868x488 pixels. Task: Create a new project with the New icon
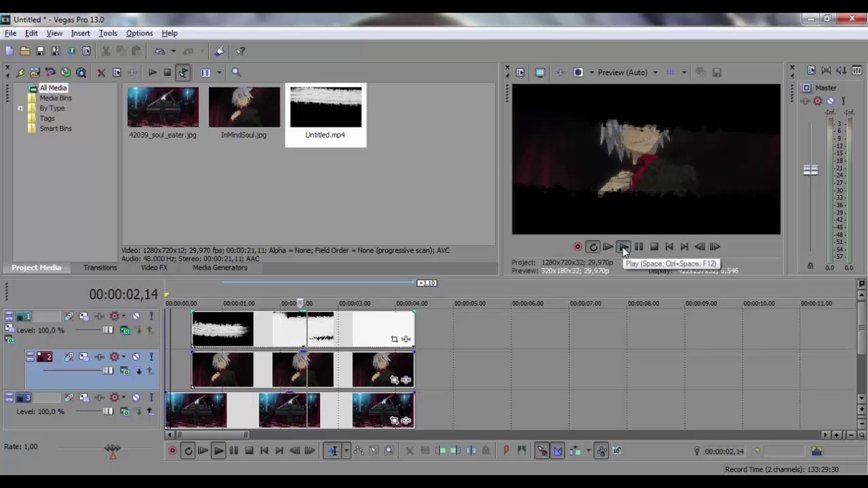pos(9,51)
